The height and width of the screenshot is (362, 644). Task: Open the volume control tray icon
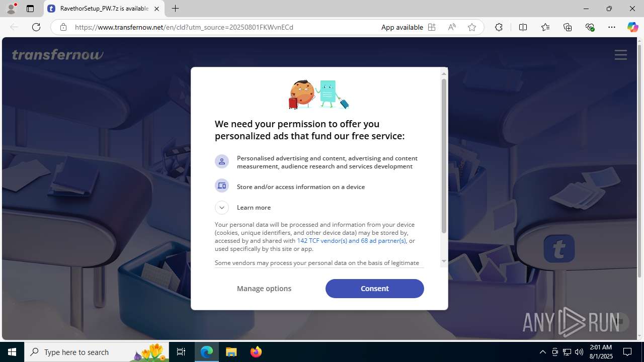[x=579, y=352]
